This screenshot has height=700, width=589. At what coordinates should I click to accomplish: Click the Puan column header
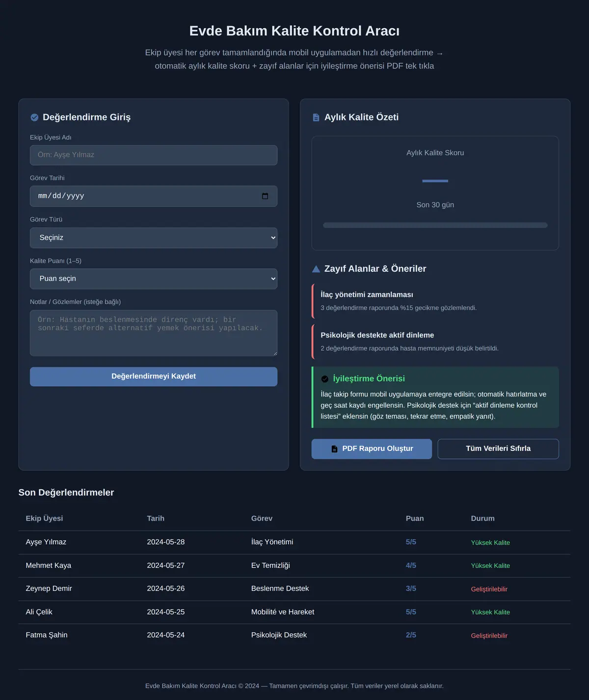[415, 519]
